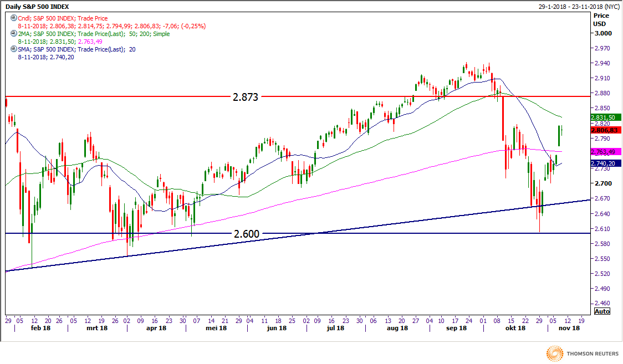Click the mei 18 month label

click(216, 328)
